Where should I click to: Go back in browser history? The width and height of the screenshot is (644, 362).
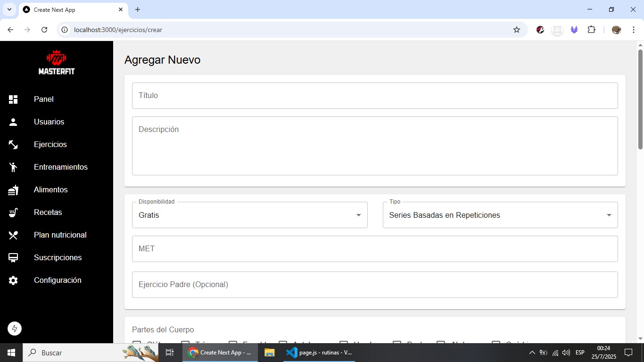[10, 30]
